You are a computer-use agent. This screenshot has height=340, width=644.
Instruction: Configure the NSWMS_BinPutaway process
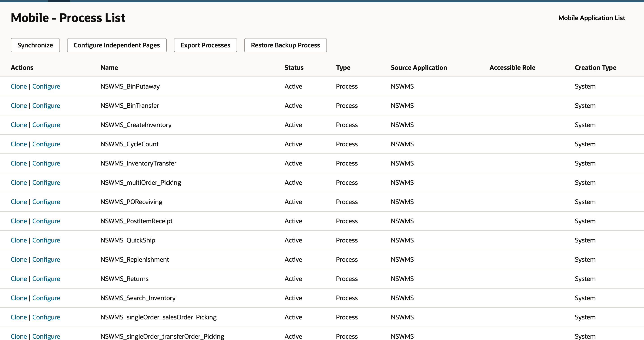[46, 86]
